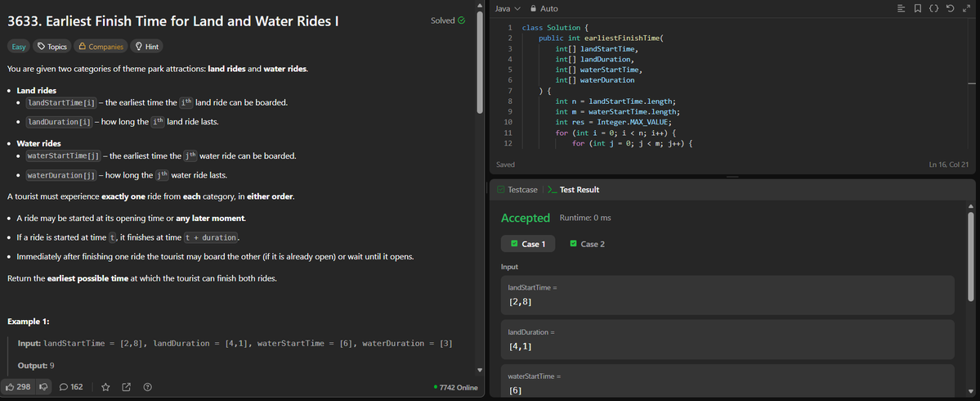Click the bookmark icon in editor toolbar
Image resolution: width=980 pixels, height=401 pixels.
(917, 8)
